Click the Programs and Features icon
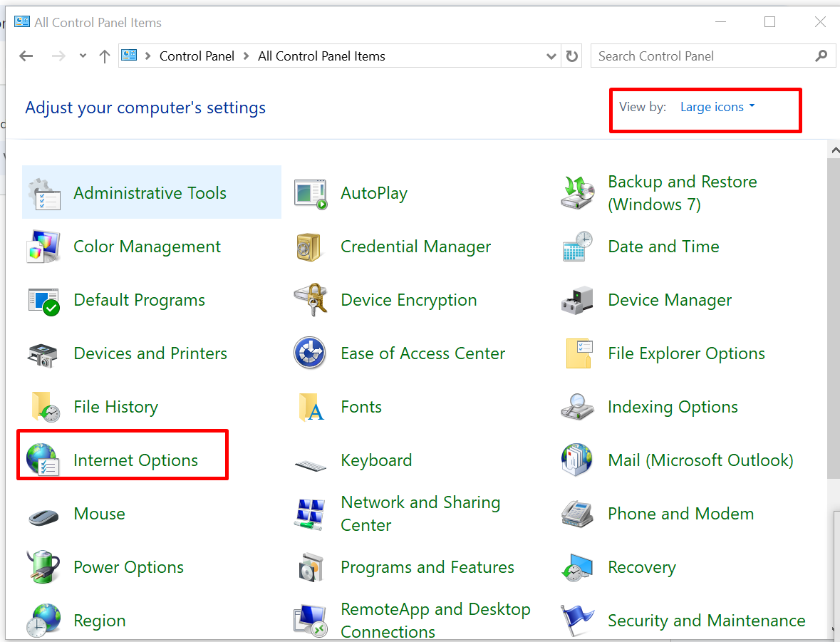The width and height of the screenshot is (840, 642). 311,567
